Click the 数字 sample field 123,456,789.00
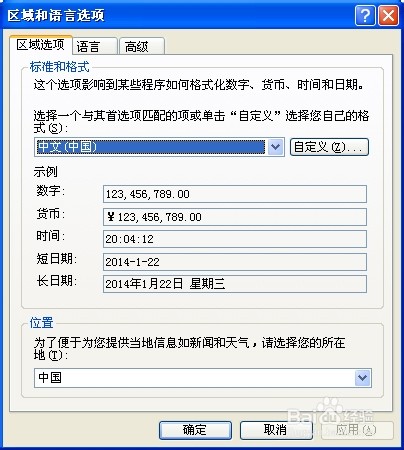This screenshot has width=404, height=450. pyautogui.click(x=235, y=194)
